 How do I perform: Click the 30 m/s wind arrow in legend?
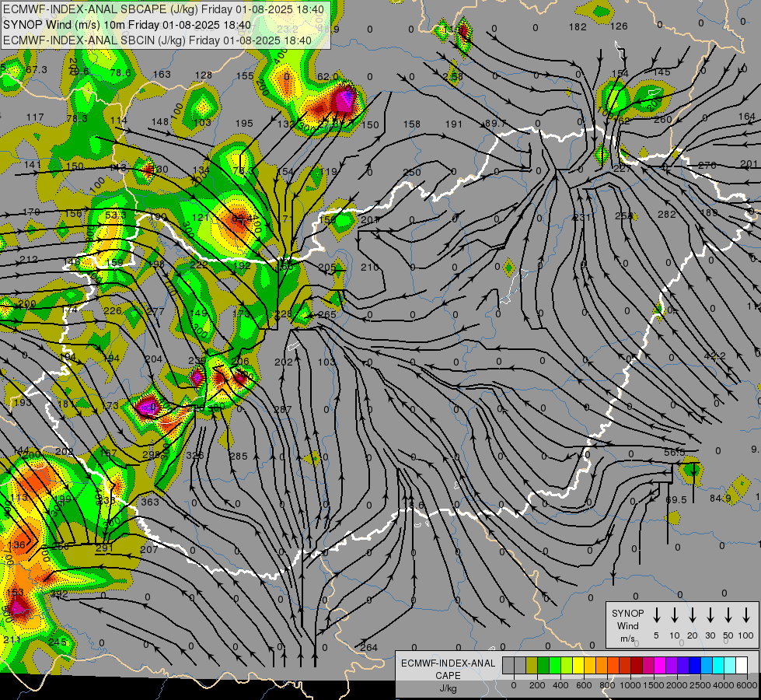pos(710,615)
